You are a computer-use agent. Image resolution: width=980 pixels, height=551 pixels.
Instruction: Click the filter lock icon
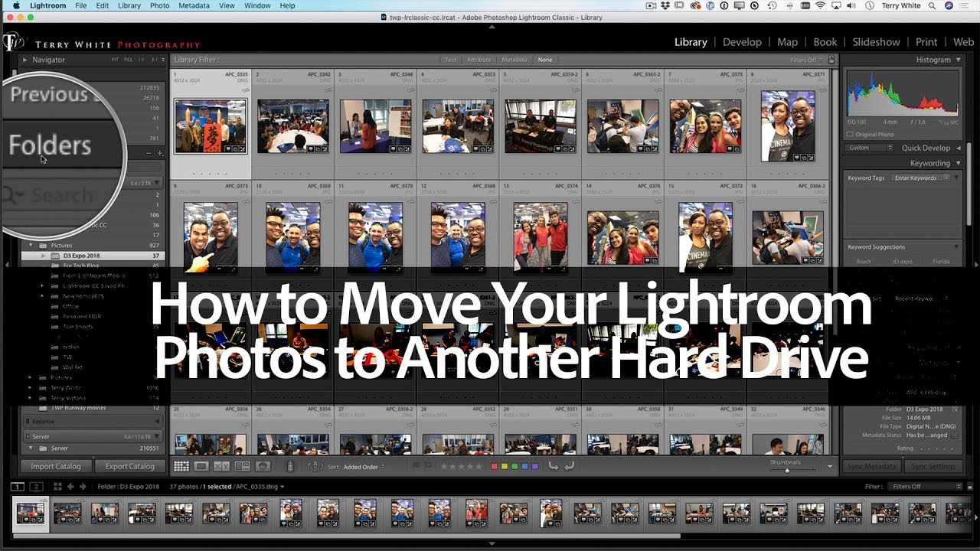click(x=831, y=60)
